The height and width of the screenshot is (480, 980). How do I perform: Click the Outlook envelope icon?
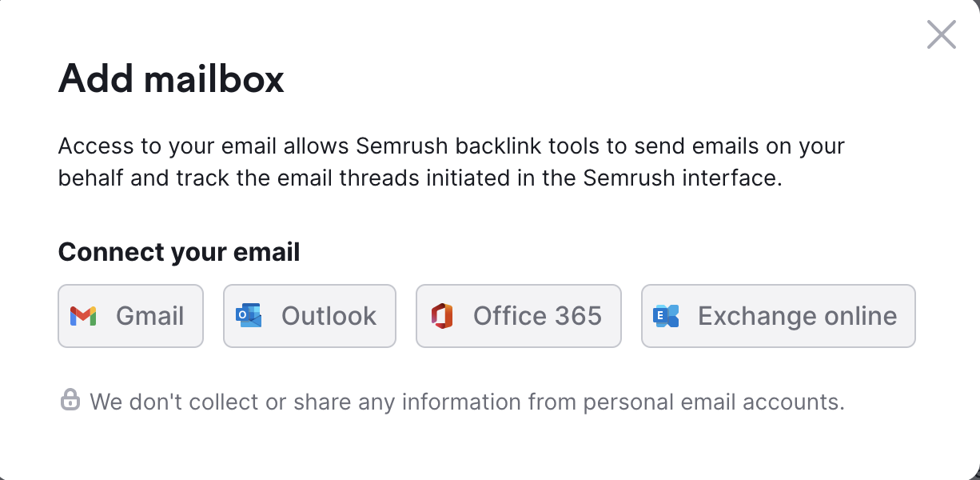point(249,316)
